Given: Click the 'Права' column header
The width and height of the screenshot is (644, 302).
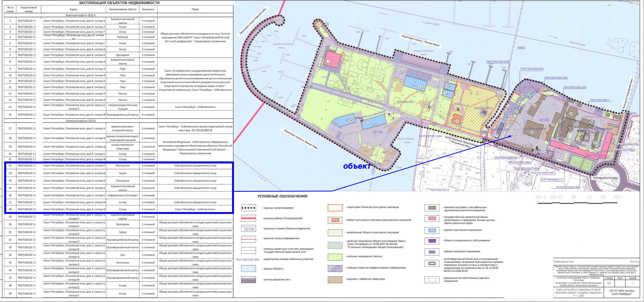Looking at the screenshot, I should (x=195, y=9).
